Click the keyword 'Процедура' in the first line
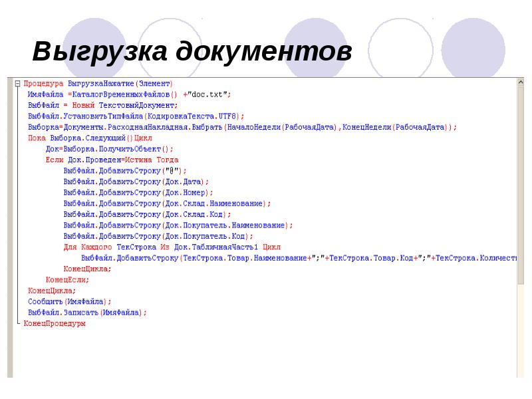Viewport: 532px width, 399px height. click(x=43, y=84)
